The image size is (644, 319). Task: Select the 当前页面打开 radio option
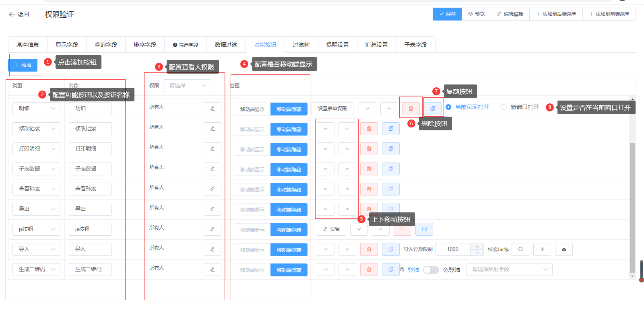pyautogui.click(x=448, y=107)
